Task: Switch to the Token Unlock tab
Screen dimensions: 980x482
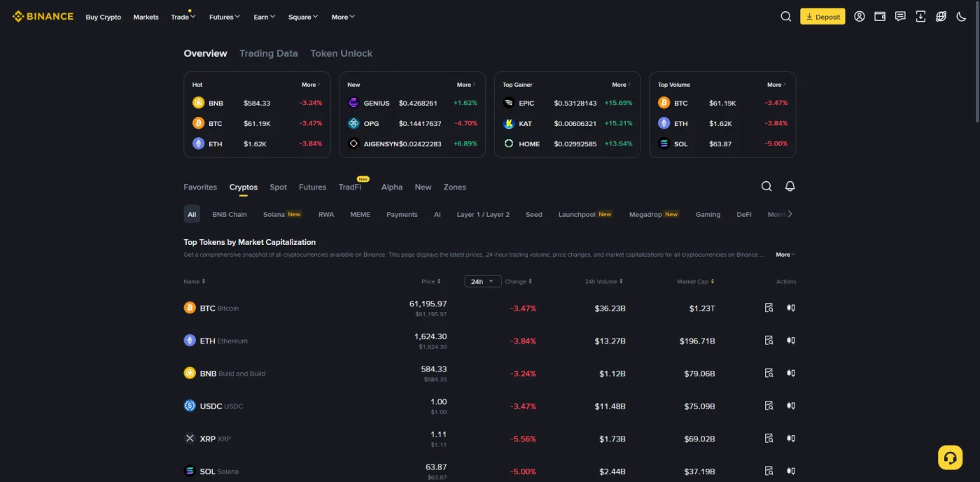Action: (x=342, y=53)
